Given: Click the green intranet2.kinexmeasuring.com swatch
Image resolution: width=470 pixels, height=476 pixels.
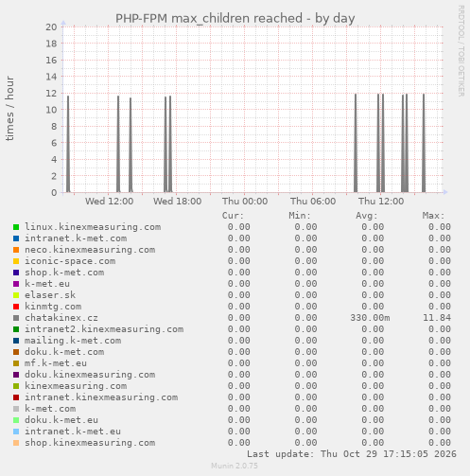Looking at the screenshot, I should pyautogui.click(x=16, y=329).
